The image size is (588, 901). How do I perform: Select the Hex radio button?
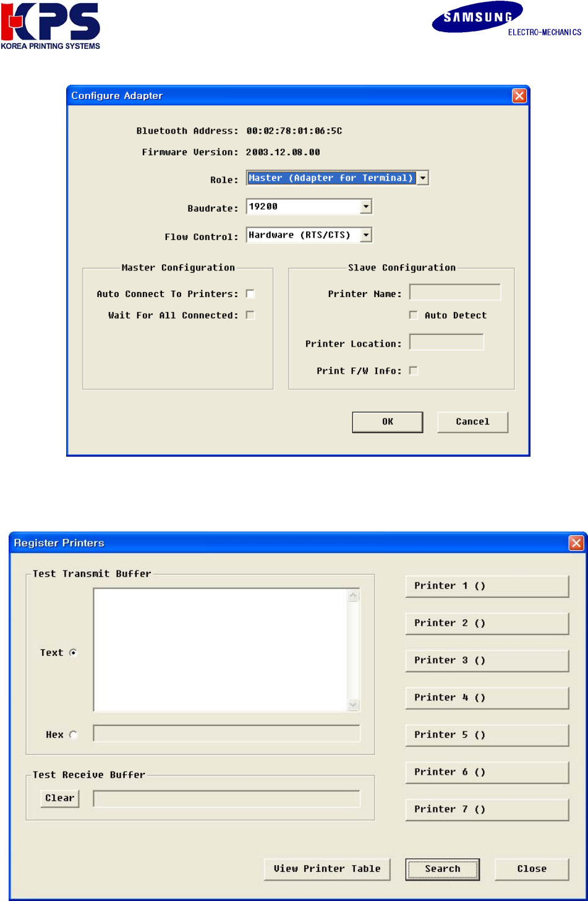[x=74, y=735]
